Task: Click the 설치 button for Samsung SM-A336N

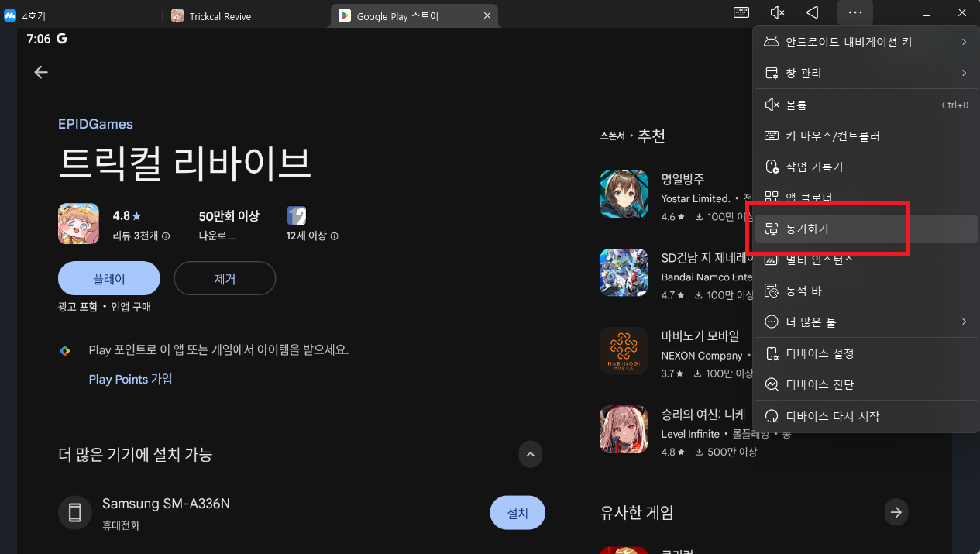Action: 518,512
